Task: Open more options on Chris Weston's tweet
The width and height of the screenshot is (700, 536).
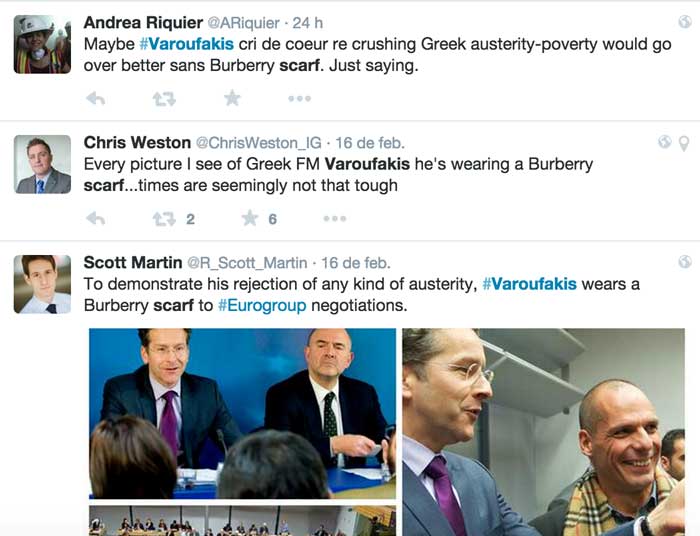Action: click(335, 219)
